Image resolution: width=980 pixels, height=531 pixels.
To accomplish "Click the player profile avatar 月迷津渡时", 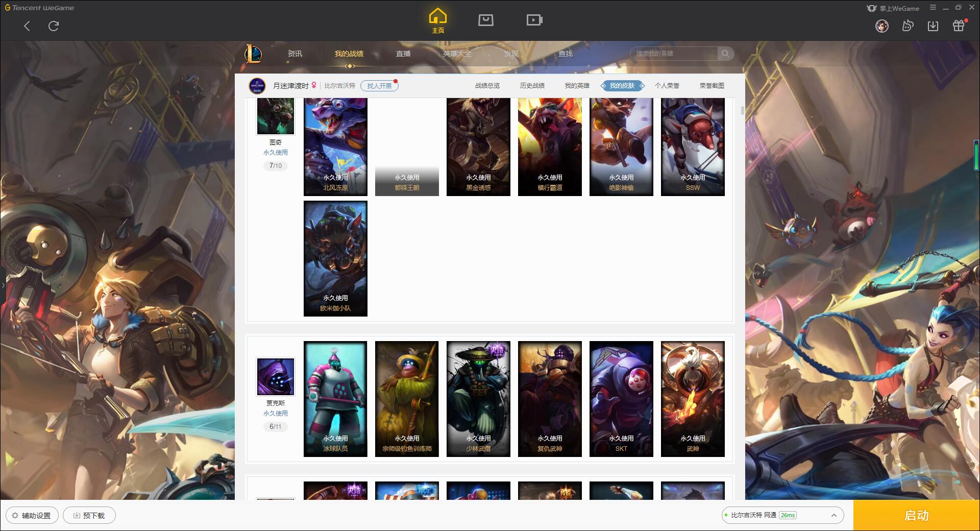I will (x=257, y=86).
